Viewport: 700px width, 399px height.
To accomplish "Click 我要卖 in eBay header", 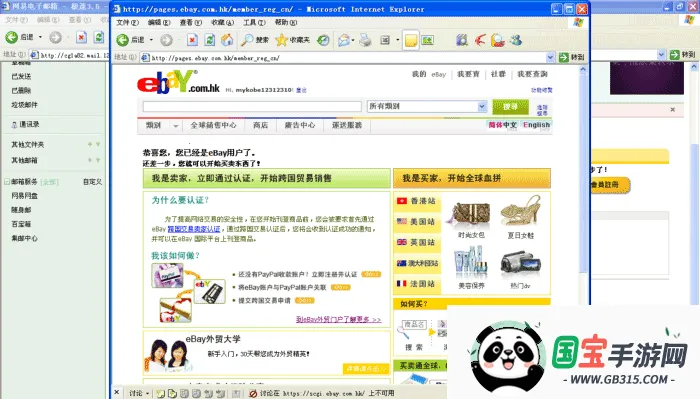I will point(468,74).
